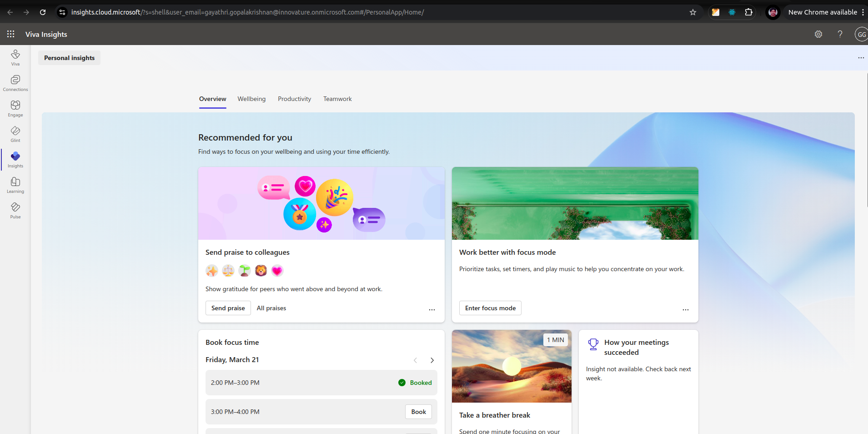Viewport: 868px width, 434px height.
Task: Click the Viva Insights app title
Action: 46,34
